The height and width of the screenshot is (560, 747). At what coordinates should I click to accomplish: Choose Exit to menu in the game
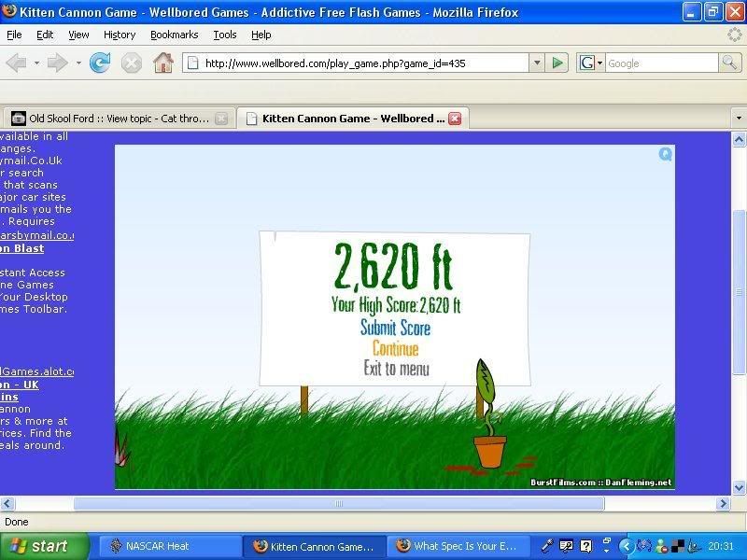[396, 369]
